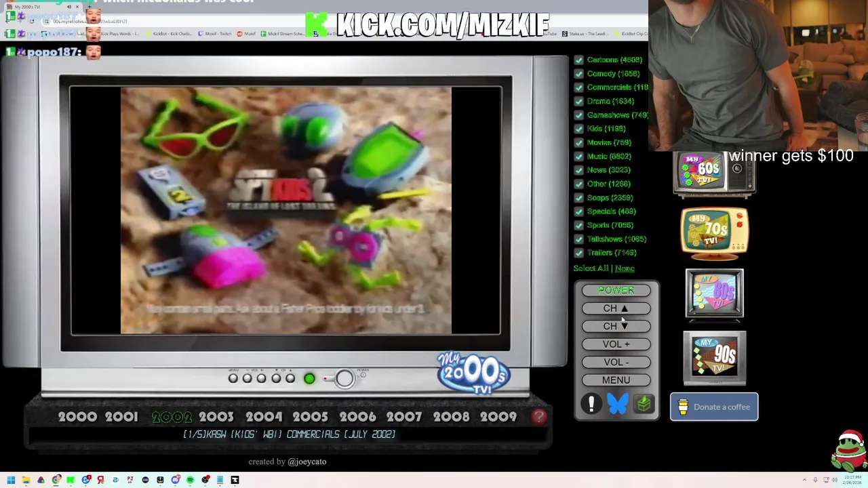Uncheck the Talkshows category checkbox
The height and width of the screenshot is (488, 868).
[578, 239]
